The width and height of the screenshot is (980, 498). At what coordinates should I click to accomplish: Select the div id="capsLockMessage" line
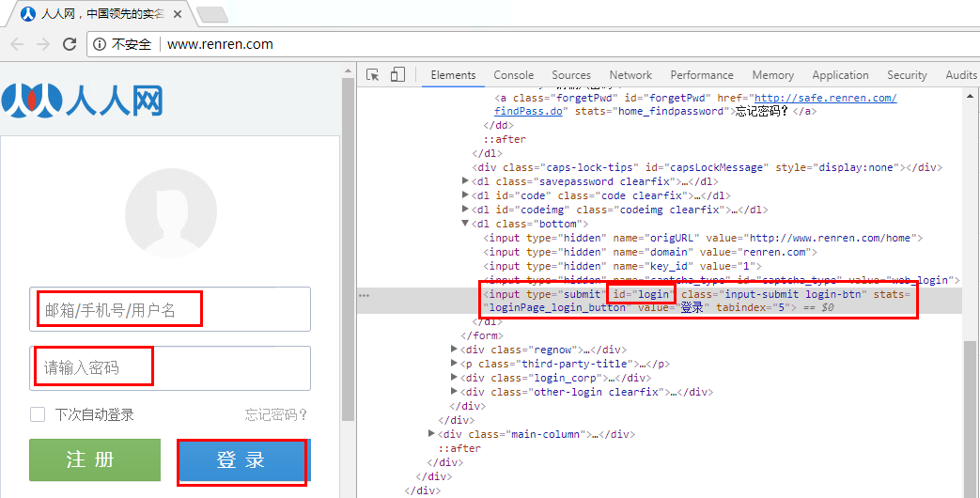707,167
